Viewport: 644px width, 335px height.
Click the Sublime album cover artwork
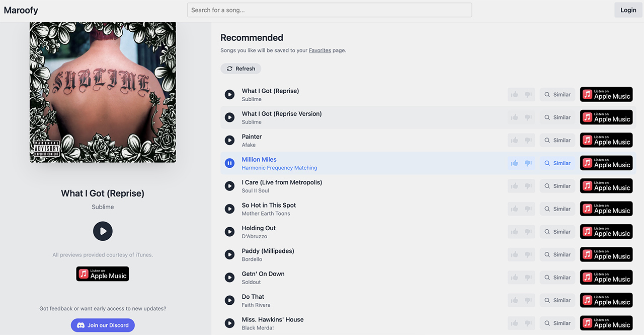[x=103, y=92]
